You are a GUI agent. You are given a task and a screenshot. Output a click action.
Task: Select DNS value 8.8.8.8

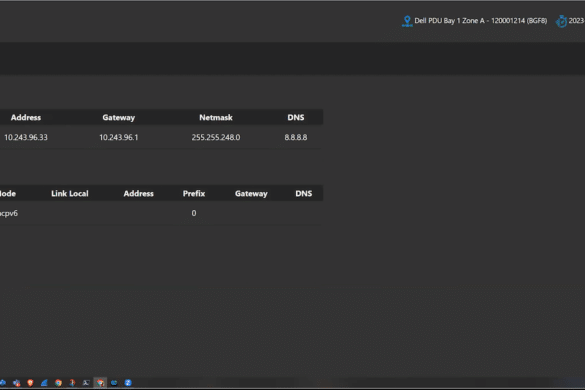295,137
